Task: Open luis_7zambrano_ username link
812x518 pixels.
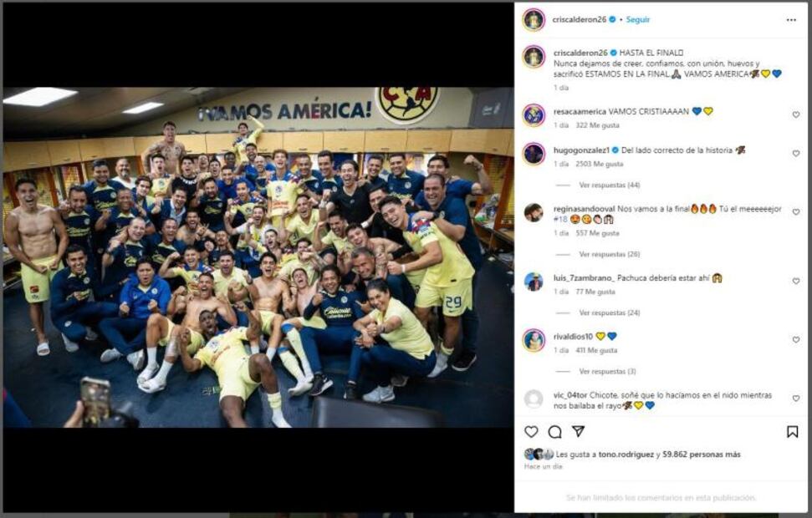Action: [x=584, y=278]
